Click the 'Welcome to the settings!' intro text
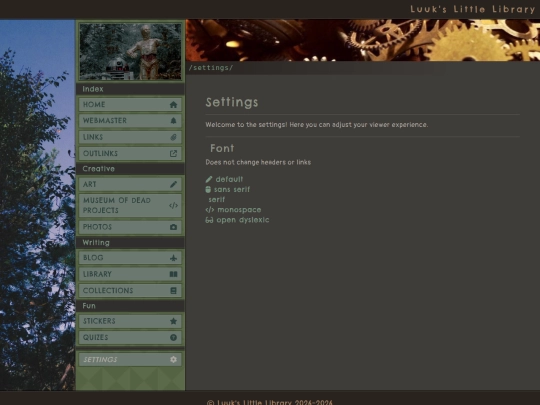The height and width of the screenshot is (405, 540). coord(317,125)
